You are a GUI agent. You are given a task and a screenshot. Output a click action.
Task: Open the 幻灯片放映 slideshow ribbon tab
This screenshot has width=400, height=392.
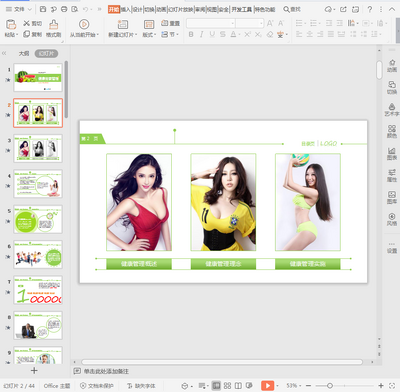pos(181,9)
